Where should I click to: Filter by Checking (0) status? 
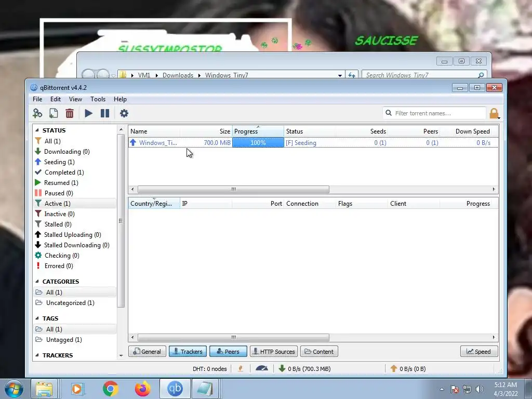(75, 256)
